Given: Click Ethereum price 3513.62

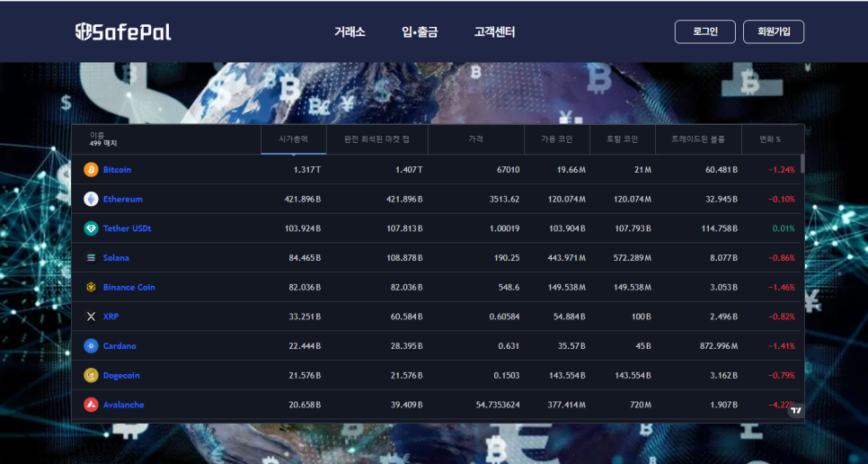Looking at the screenshot, I should [x=504, y=199].
